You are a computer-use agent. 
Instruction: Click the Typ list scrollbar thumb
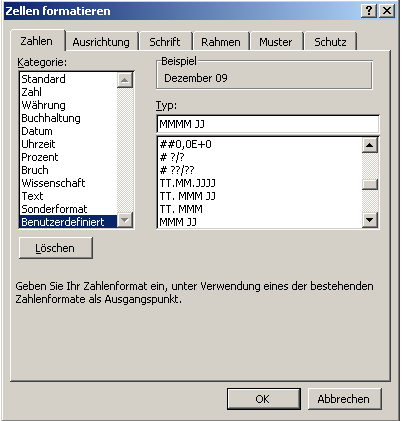(x=370, y=184)
